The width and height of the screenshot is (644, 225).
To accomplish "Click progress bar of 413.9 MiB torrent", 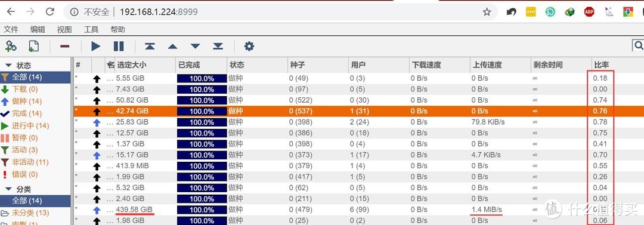I will pos(202,166).
